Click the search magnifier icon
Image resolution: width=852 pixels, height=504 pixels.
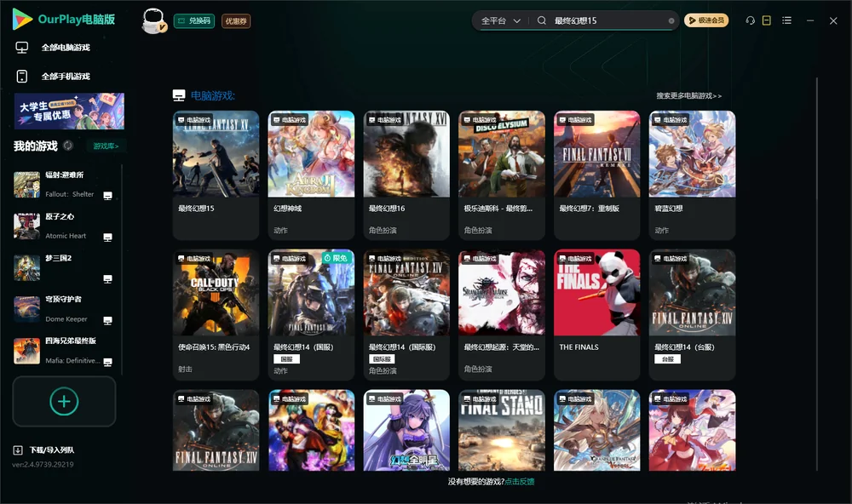542,20
